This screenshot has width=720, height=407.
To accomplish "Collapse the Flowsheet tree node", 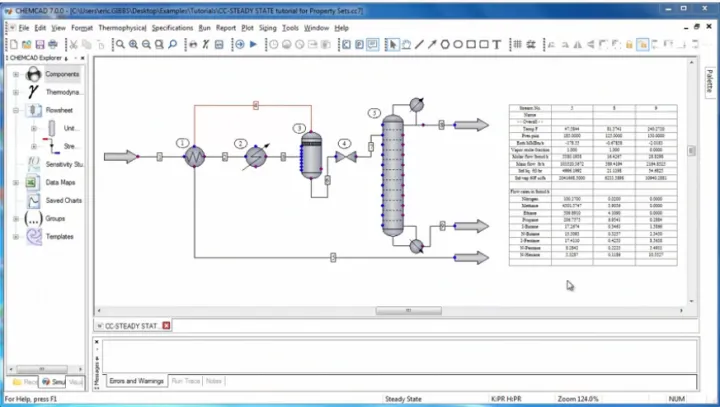I will pos(16,110).
